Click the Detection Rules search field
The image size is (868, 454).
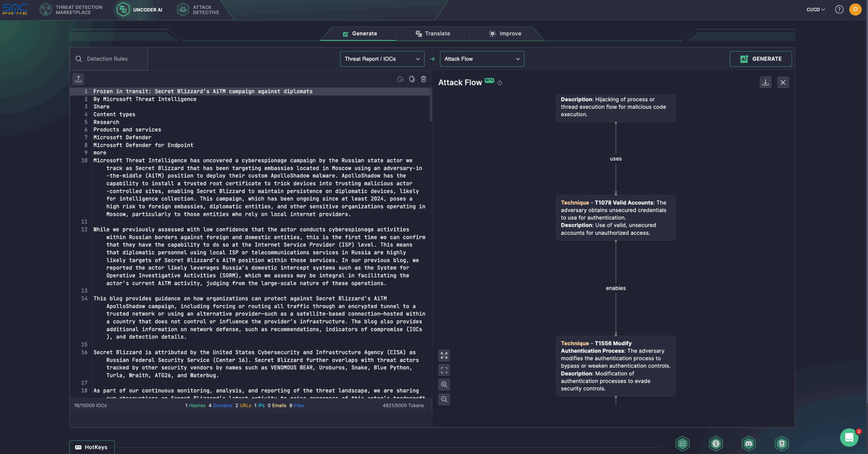pyautogui.click(x=108, y=59)
